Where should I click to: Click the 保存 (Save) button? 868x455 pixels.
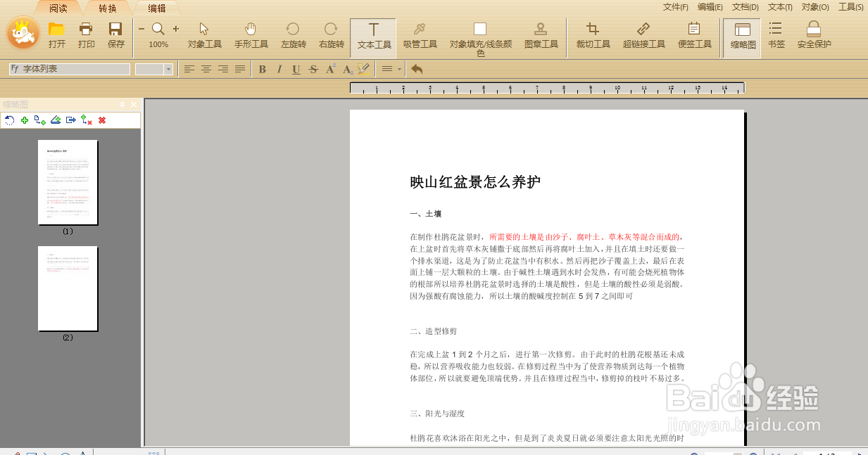[115, 37]
